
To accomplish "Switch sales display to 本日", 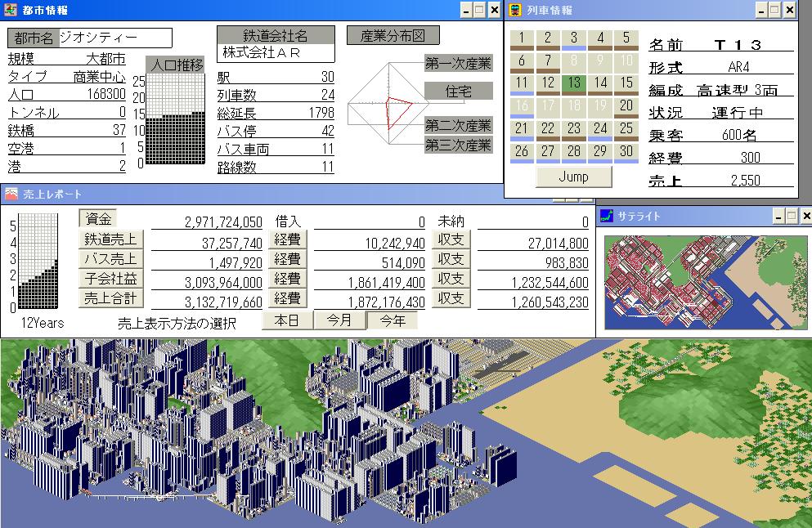I will click(287, 320).
